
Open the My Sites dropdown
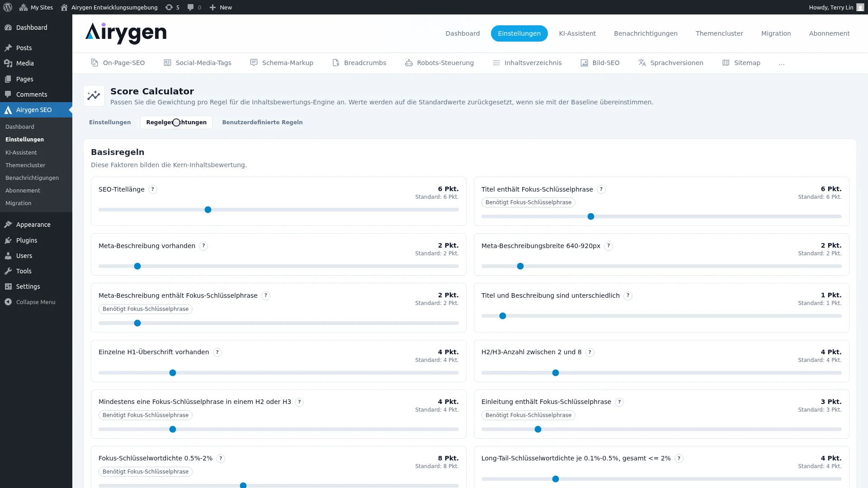pyautogui.click(x=36, y=7)
